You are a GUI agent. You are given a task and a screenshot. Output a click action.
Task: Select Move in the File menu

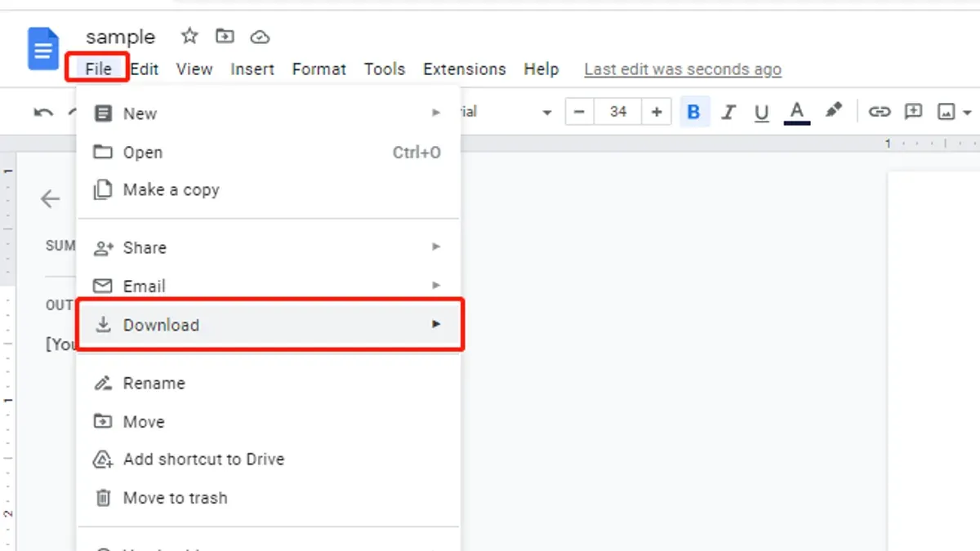269,421
